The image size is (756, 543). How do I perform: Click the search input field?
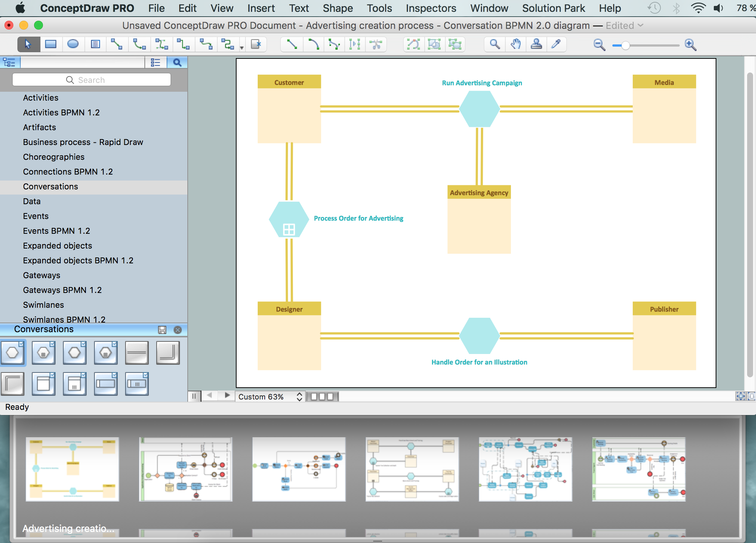(91, 80)
